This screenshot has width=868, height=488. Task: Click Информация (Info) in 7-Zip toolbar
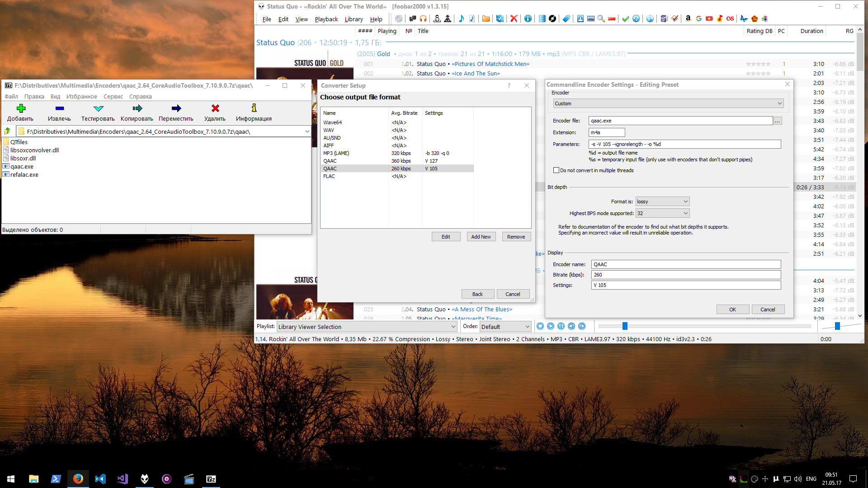(254, 113)
